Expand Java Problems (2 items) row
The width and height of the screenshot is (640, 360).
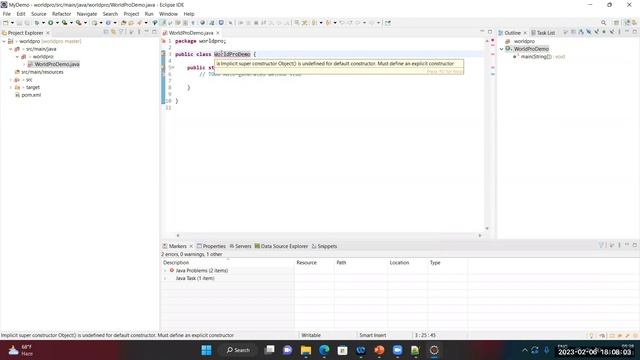[165, 271]
